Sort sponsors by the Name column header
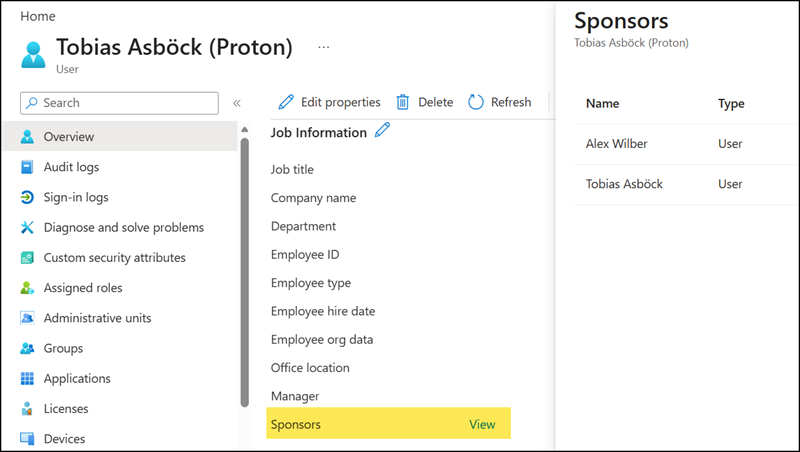 coord(603,104)
